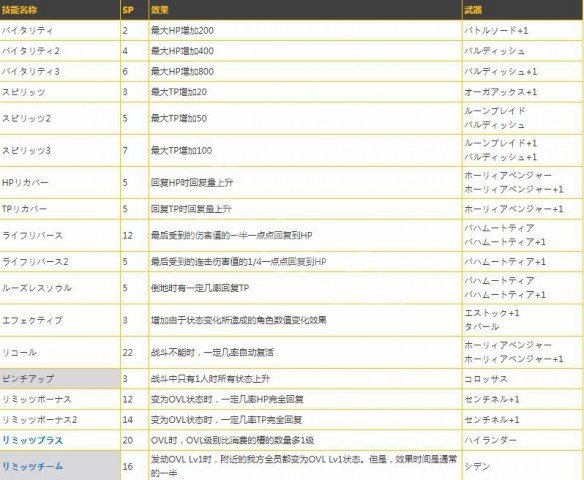Select the シデン weapon cell

click(522, 466)
